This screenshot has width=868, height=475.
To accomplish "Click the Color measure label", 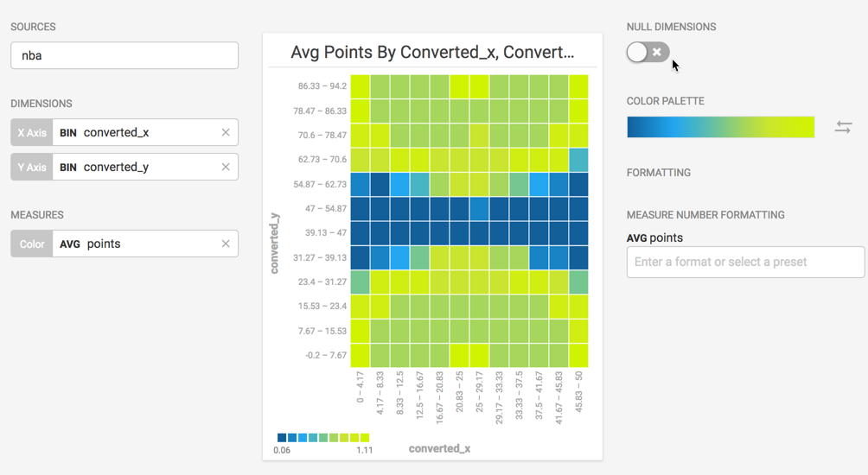I will [x=32, y=244].
